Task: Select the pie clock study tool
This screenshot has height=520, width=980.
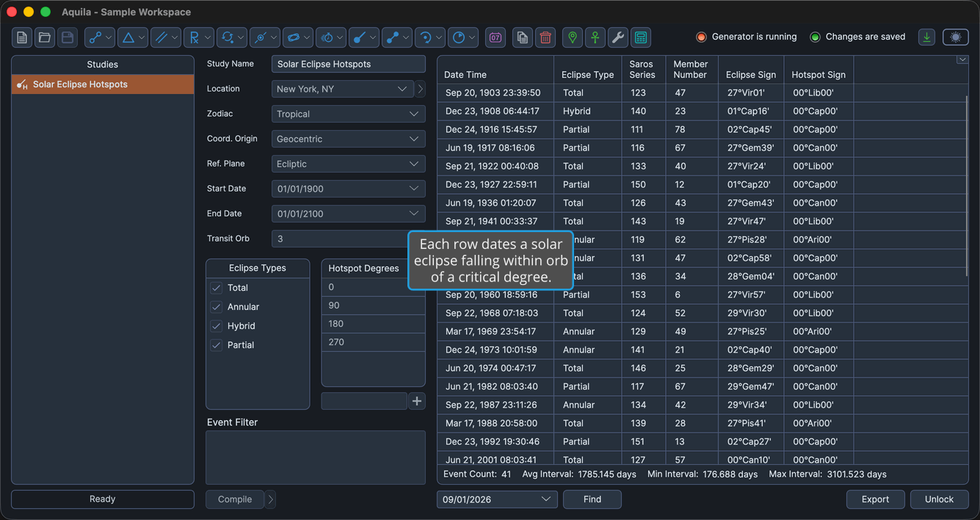Action: pyautogui.click(x=463, y=37)
